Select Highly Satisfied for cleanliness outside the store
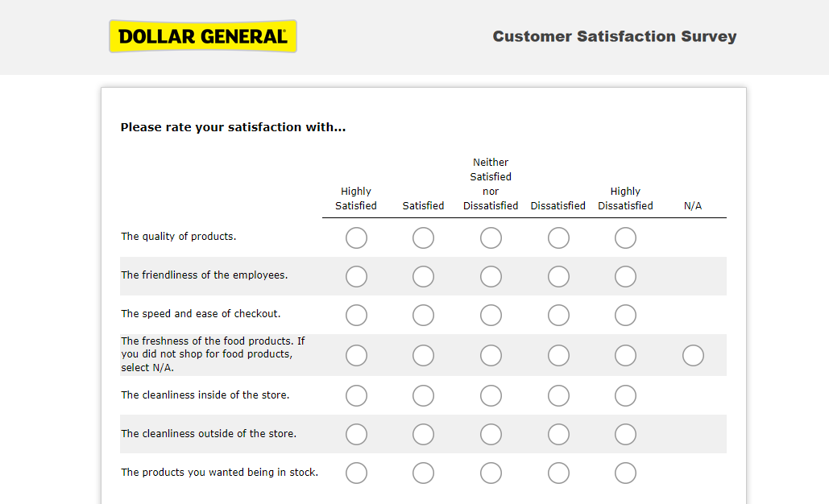This screenshot has width=829, height=504. pyautogui.click(x=356, y=434)
